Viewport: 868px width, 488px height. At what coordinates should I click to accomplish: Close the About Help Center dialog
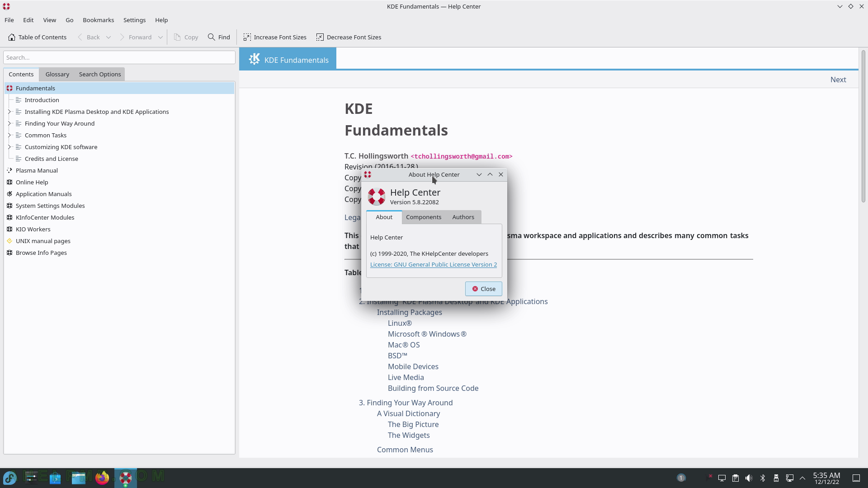click(x=483, y=289)
